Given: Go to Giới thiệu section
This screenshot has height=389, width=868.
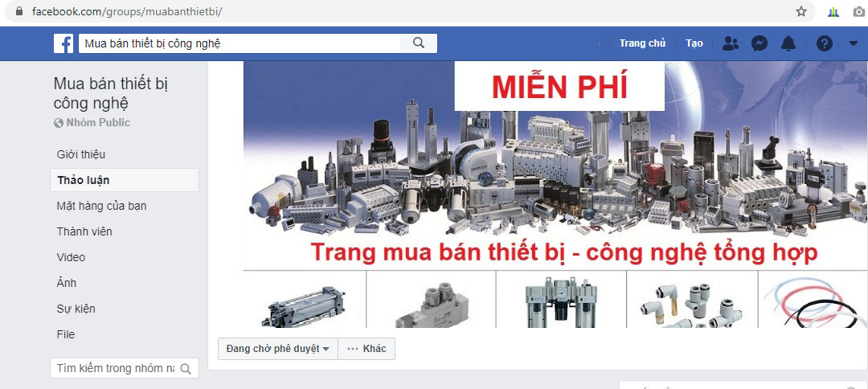Looking at the screenshot, I should (81, 154).
